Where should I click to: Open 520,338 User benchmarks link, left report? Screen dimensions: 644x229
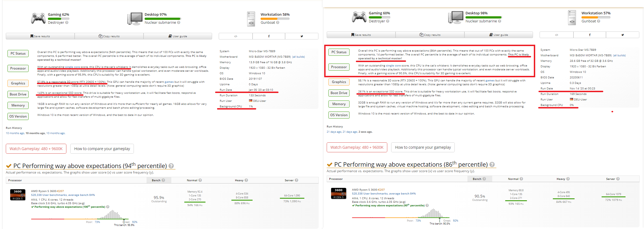[63, 195]
